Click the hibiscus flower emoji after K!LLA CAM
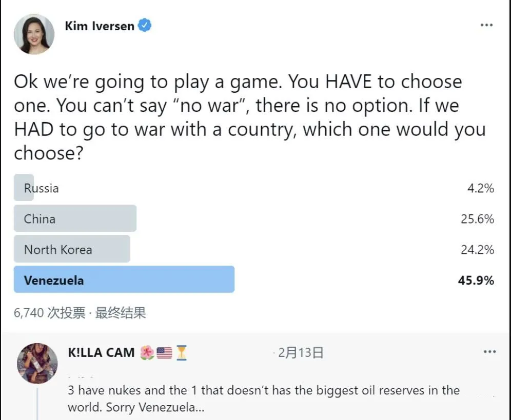Screen dimensions: 511x420 pos(147,353)
